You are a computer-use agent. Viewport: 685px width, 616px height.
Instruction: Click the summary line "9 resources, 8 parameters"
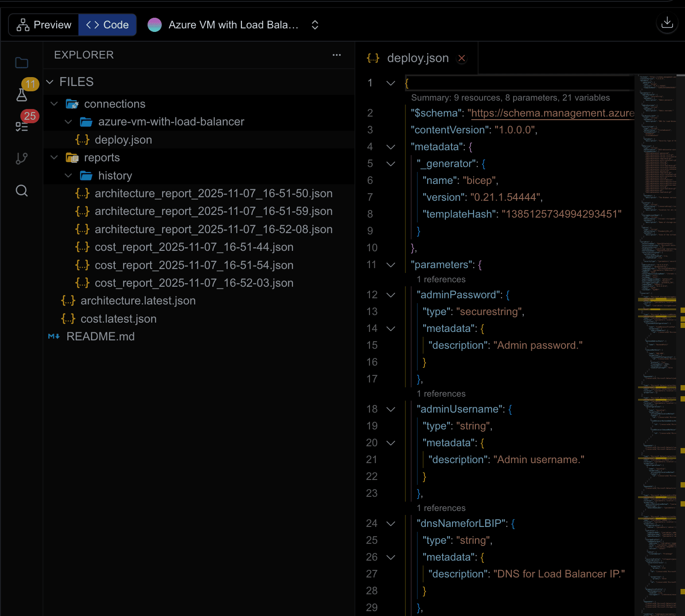510,98
